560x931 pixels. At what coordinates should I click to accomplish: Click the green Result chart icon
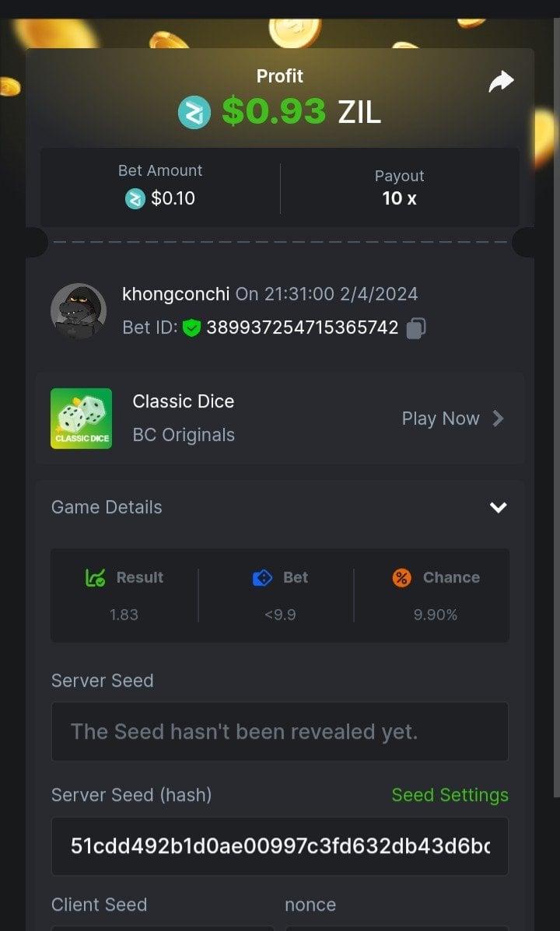pyautogui.click(x=95, y=578)
